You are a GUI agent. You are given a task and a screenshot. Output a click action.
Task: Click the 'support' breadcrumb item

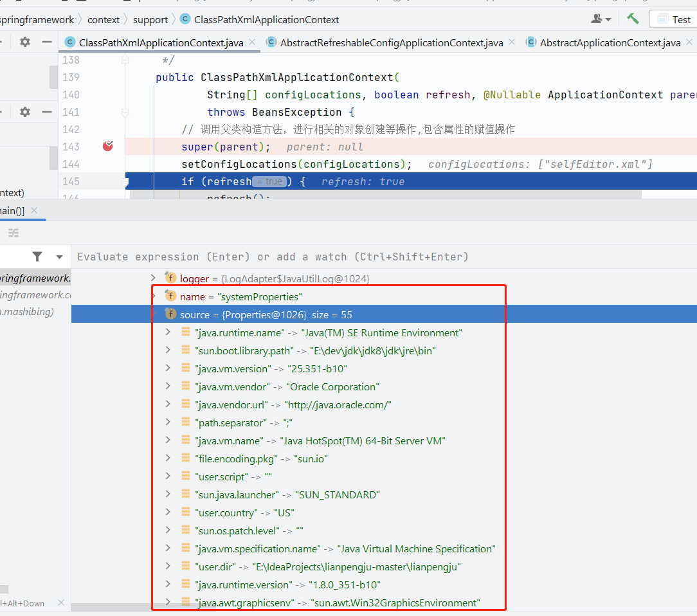click(150, 19)
